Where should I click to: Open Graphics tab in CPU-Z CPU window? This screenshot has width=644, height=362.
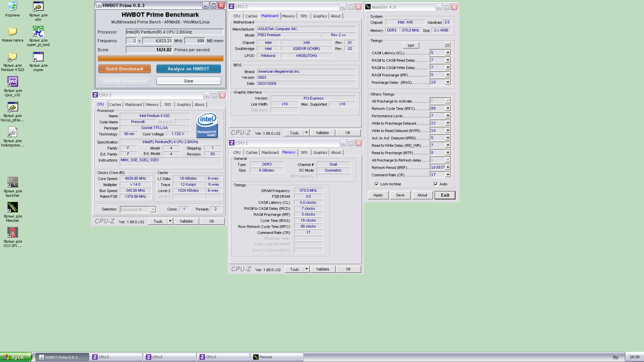click(x=183, y=105)
